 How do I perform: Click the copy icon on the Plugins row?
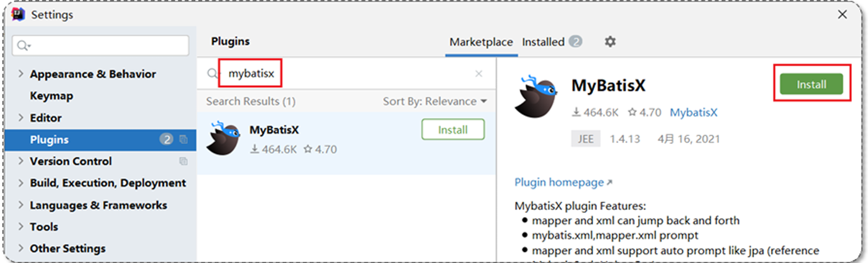[183, 139]
